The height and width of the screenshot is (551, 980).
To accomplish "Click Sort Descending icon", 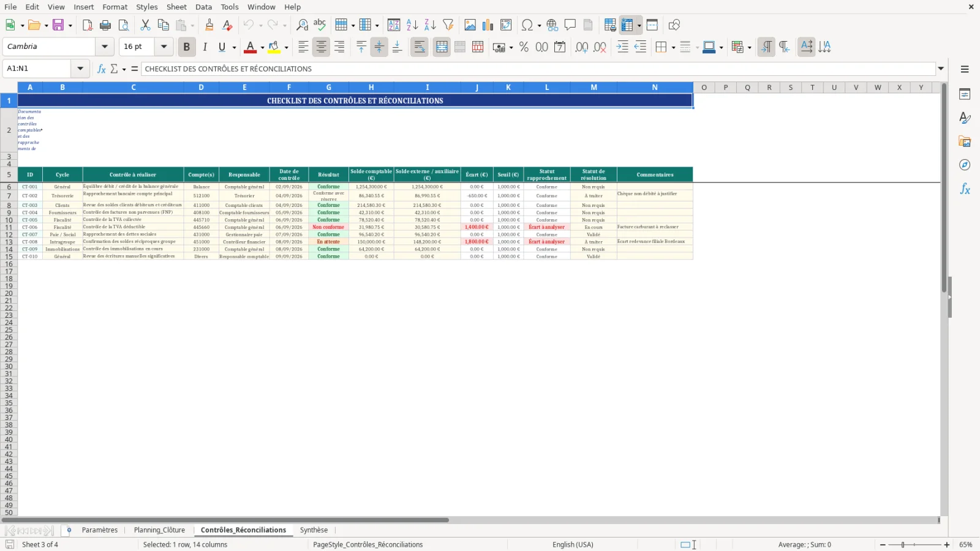I will [430, 25].
